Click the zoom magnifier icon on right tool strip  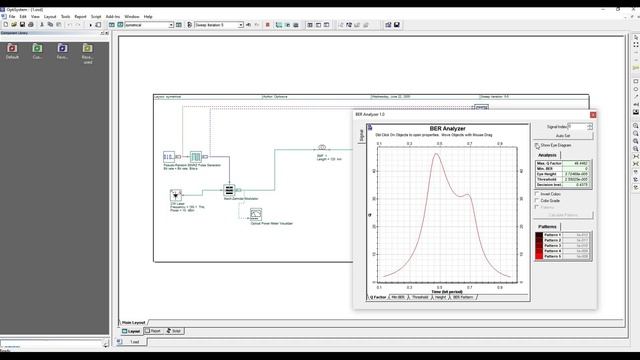click(636, 126)
